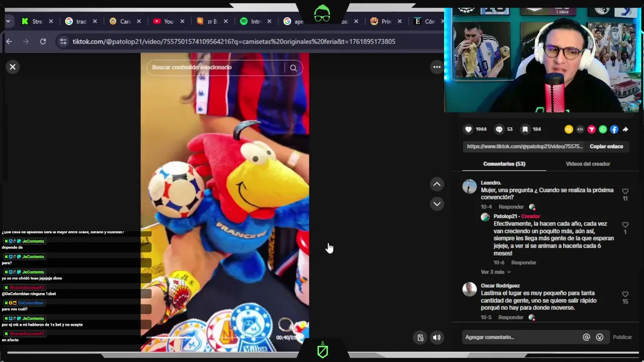Reply to Patolop21's comment dated 10-6
Screen dimensions: 644x362
[524, 262]
